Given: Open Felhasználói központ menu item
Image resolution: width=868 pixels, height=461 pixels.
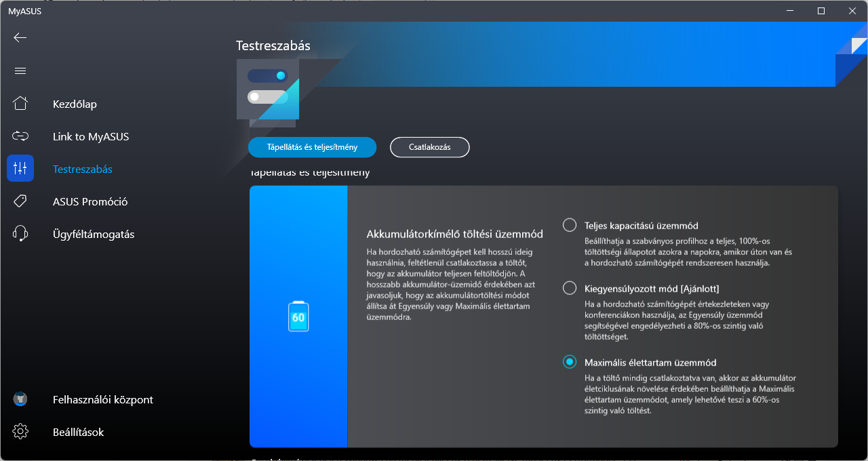Looking at the screenshot, I should pos(103,399).
